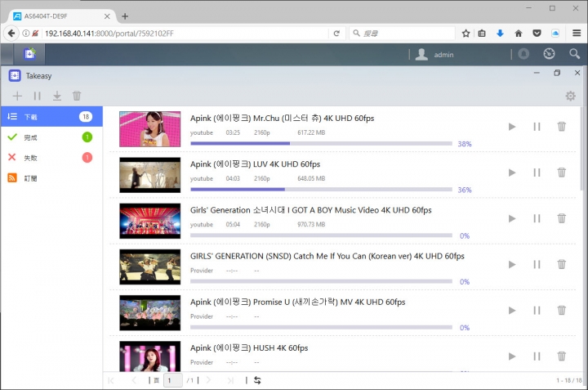Open a new browser tab
This screenshot has height=390, width=588.
pyautogui.click(x=125, y=16)
